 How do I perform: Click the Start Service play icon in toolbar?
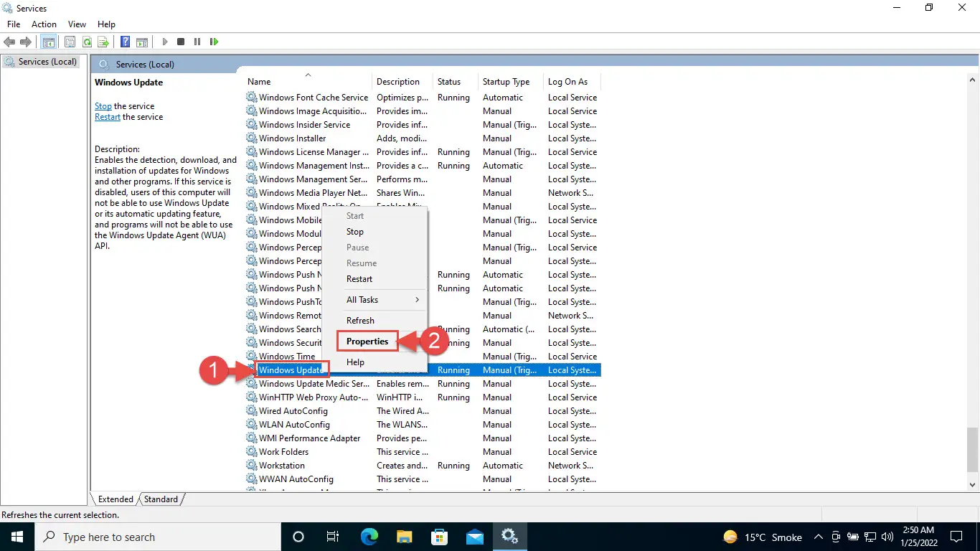pyautogui.click(x=165, y=42)
